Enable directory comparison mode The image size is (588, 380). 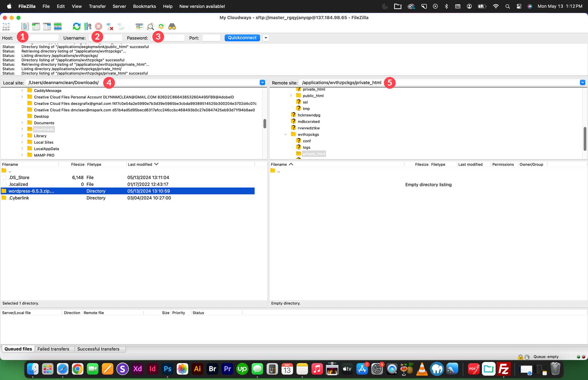(x=139, y=26)
